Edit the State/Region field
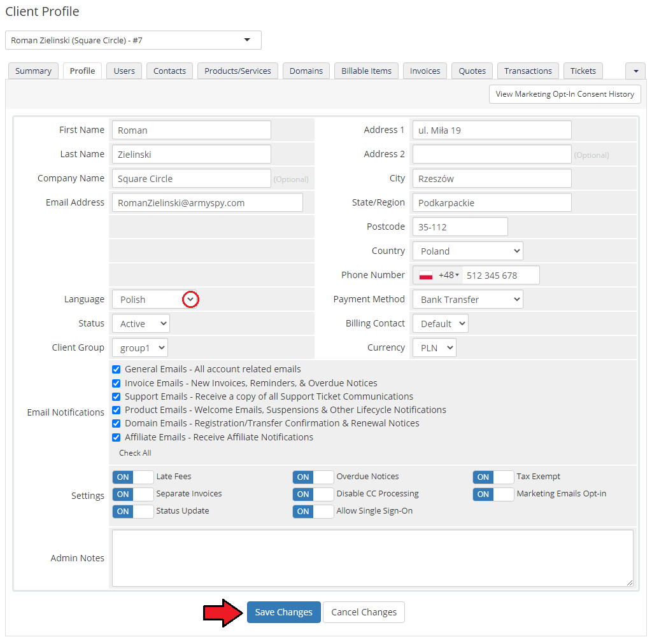Image resolution: width=652 pixels, height=644 pixels. [x=492, y=202]
